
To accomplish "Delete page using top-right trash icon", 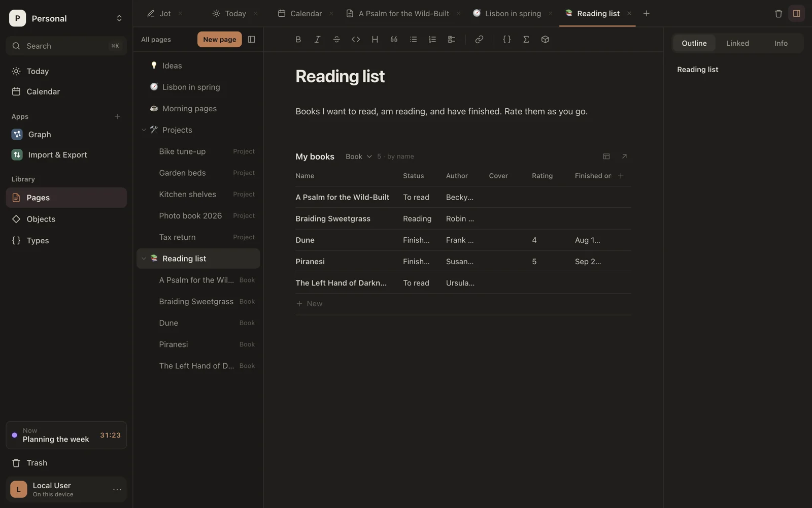I will 779,14.
